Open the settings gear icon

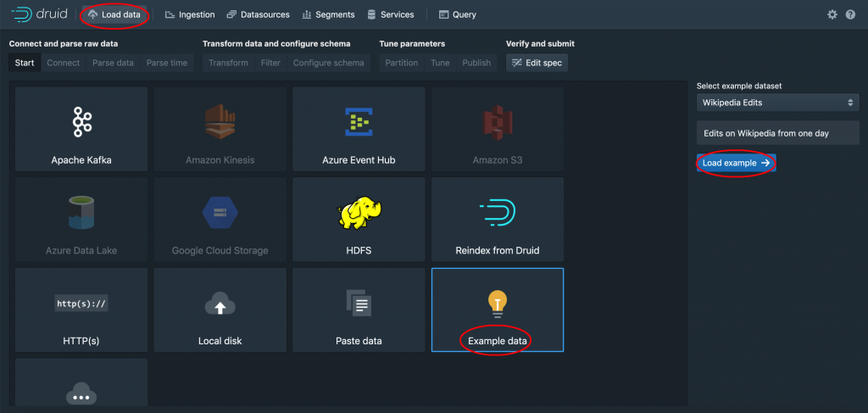click(x=832, y=14)
